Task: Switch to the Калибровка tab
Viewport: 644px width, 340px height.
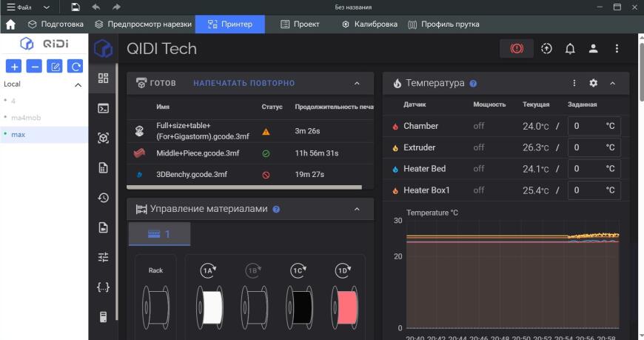Action: pyautogui.click(x=369, y=24)
